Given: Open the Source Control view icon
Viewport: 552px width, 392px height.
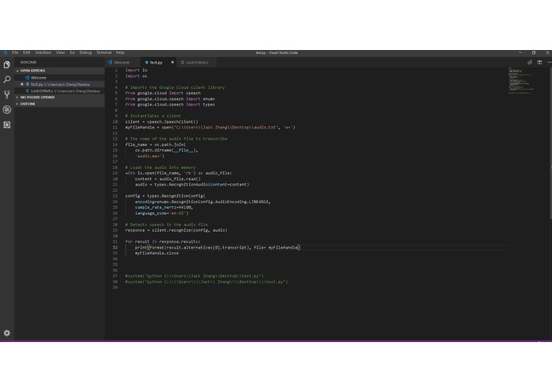Looking at the screenshot, I should pos(6,94).
